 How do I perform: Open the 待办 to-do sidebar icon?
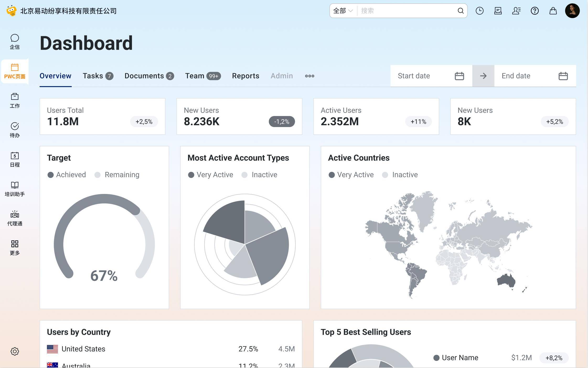pyautogui.click(x=15, y=130)
